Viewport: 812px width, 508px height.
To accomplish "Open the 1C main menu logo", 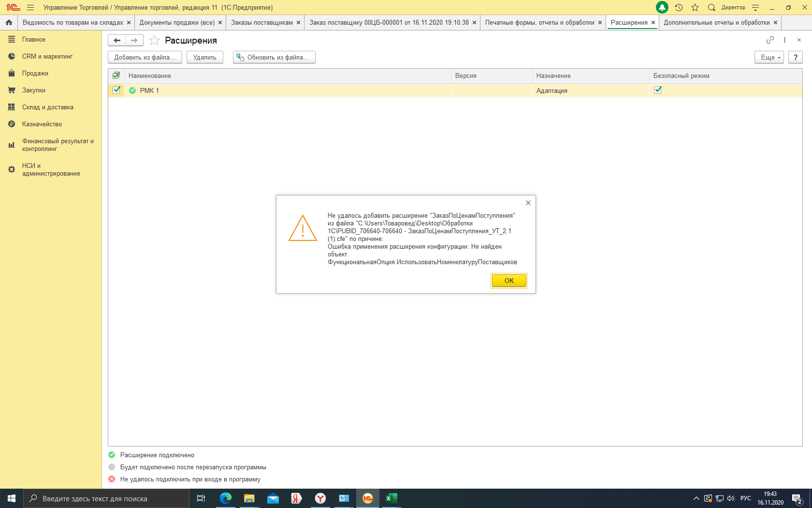I will point(13,7).
